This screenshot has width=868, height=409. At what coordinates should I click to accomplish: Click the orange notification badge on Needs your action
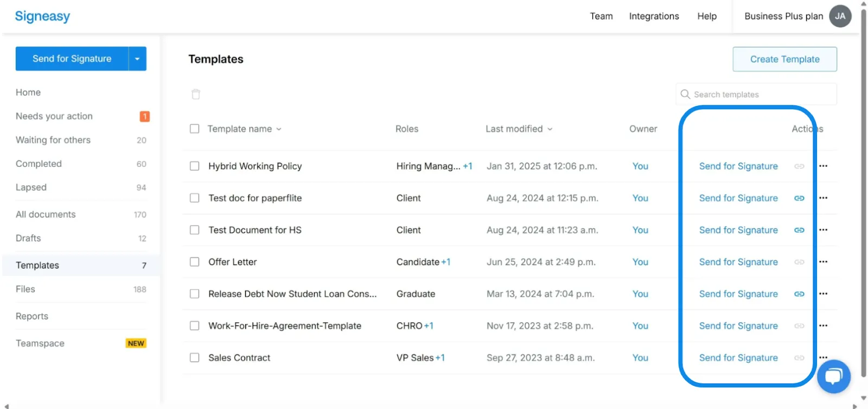point(145,116)
